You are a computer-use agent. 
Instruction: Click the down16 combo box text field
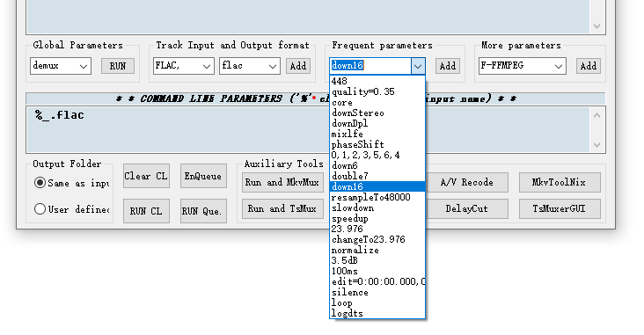(370, 66)
